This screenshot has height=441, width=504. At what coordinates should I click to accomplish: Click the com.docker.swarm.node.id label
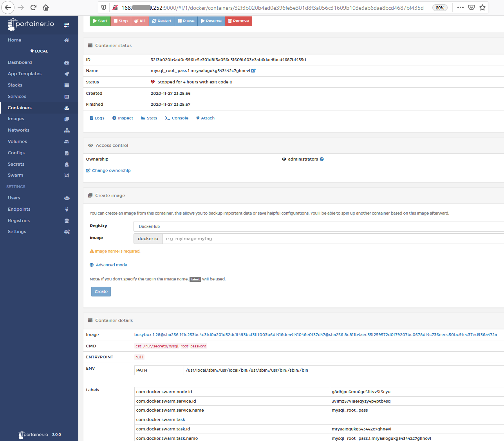[x=164, y=392]
